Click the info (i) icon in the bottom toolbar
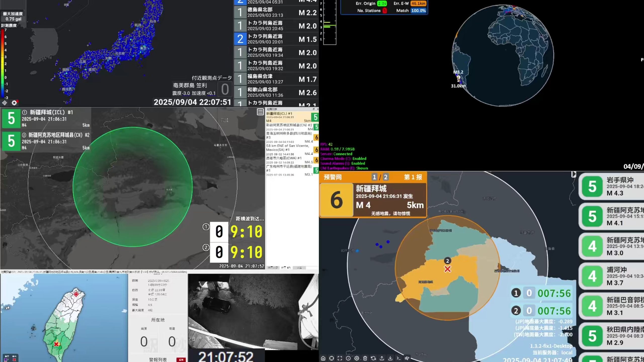 tap(348, 359)
